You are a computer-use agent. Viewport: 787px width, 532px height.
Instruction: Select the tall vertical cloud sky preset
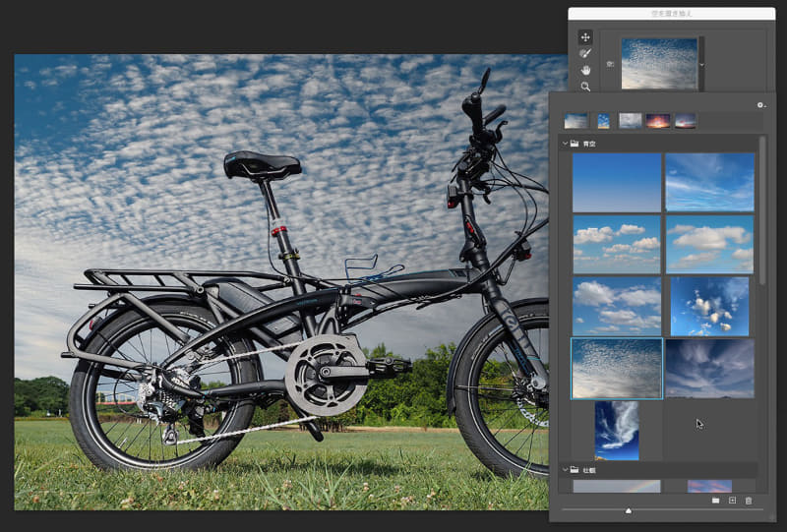tap(617, 431)
